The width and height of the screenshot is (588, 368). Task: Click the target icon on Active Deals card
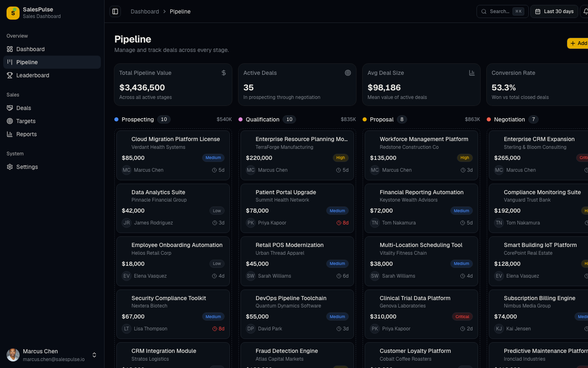(x=348, y=72)
